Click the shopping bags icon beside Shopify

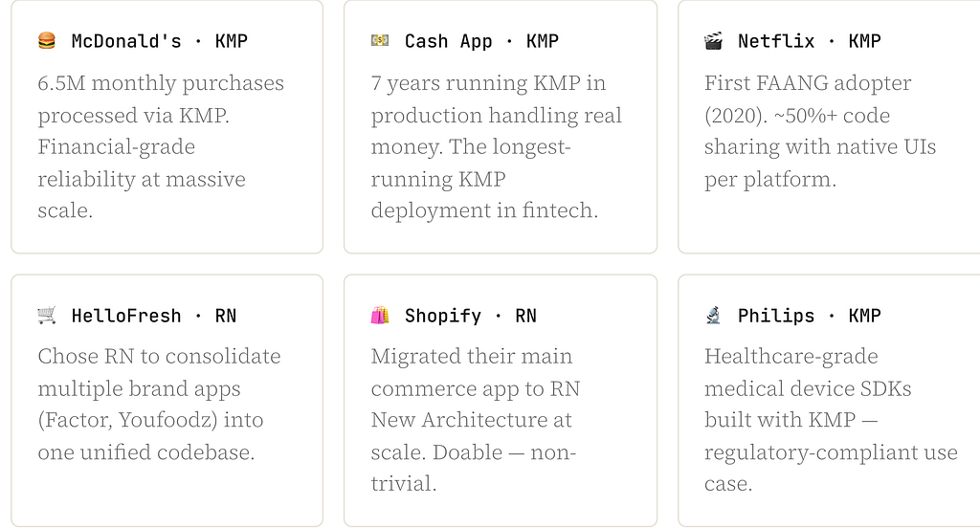coord(380,315)
